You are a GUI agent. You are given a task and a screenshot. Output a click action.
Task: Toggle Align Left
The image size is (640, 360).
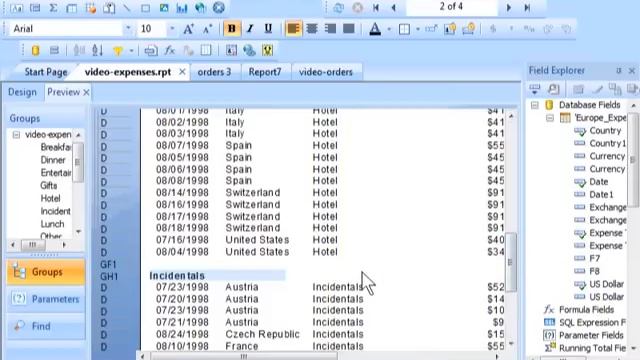pos(293,29)
